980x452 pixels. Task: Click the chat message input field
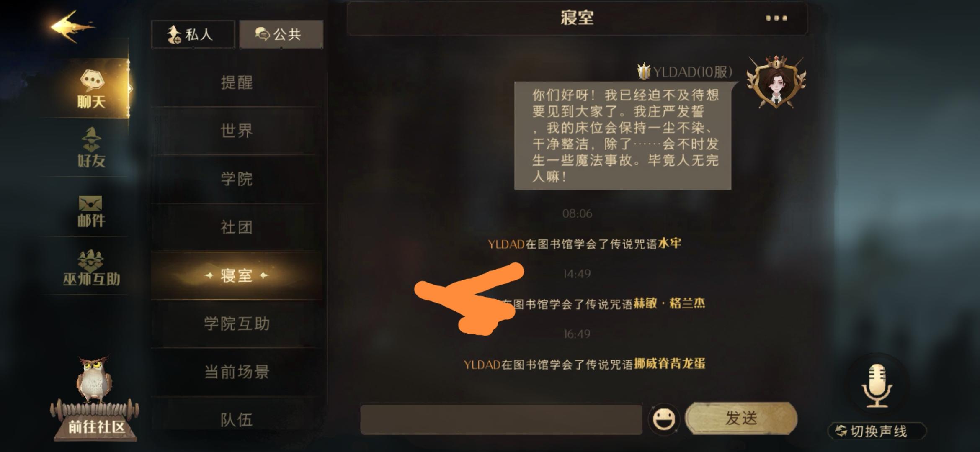tap(501, 419)
